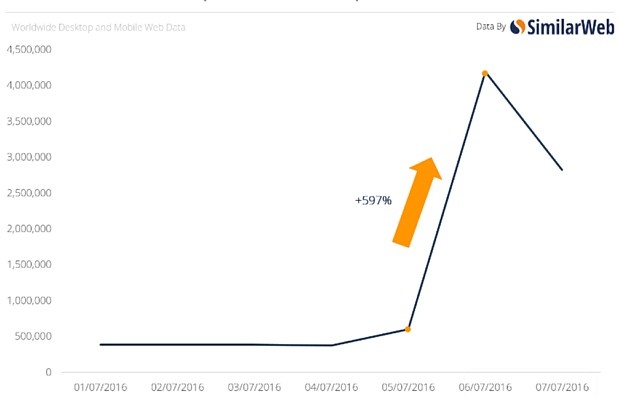Click the 03/07/2016 axis label
The height and width of the screenshot is (400, 620).
point(254,386)
